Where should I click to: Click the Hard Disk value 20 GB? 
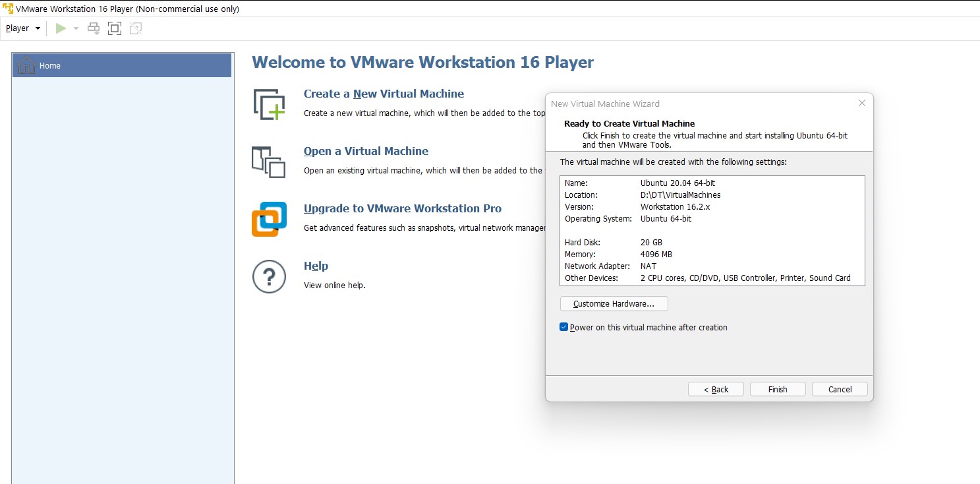click(x=651, y=242)
